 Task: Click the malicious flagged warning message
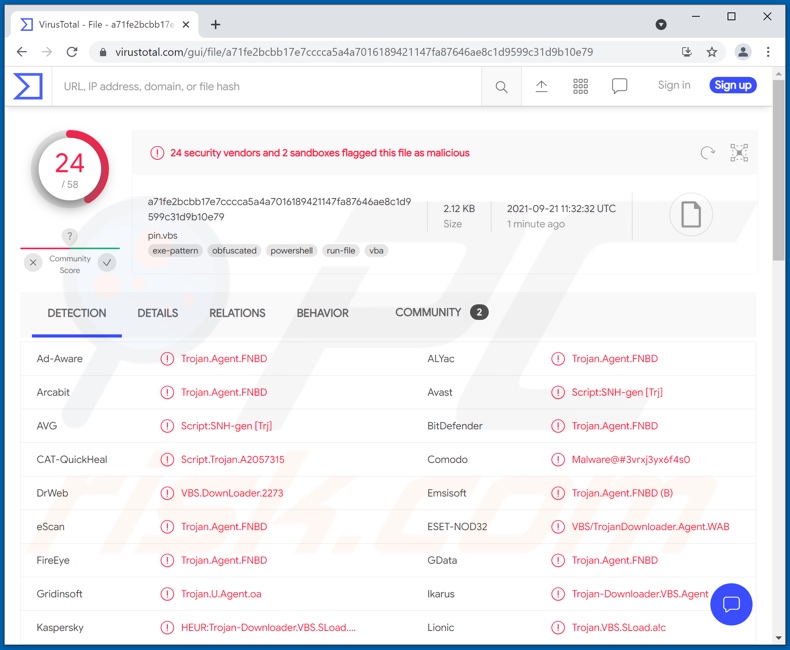click(x=319, y=153)
